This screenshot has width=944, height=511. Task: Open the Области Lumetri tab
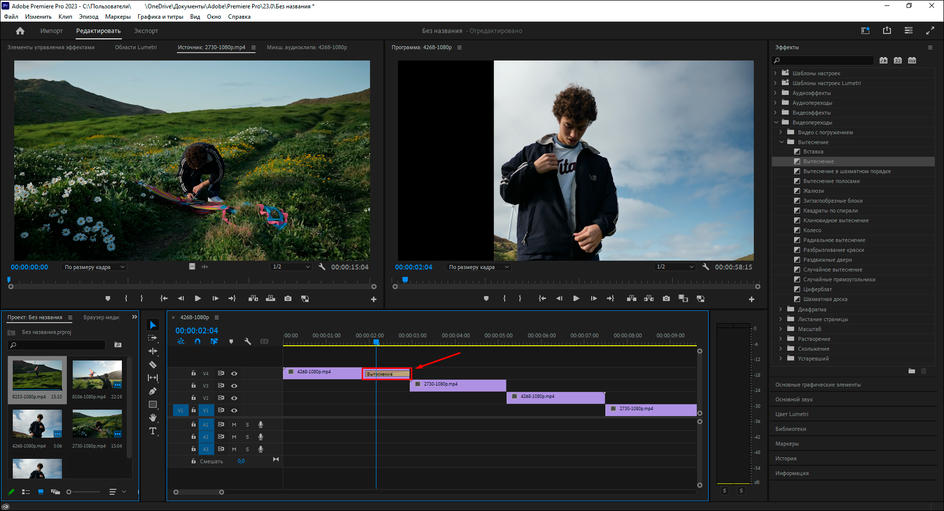point(135,47)
